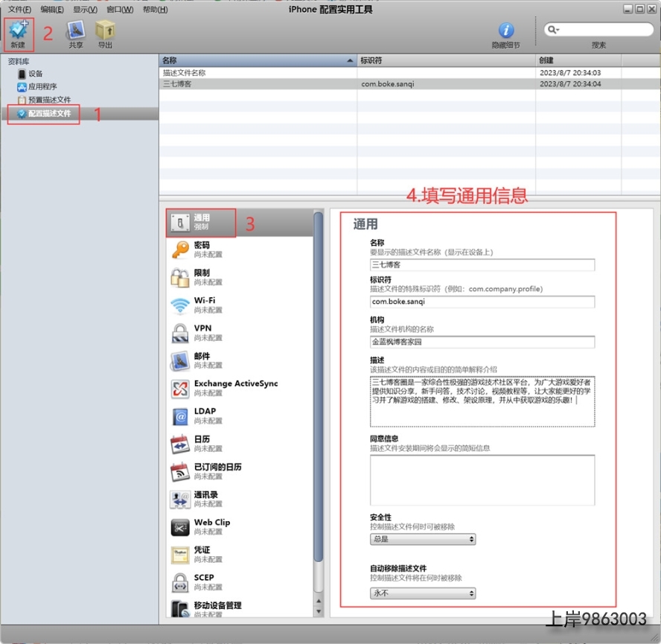
Task: Open the Web Clip scissors icon
Action: [180, 528]
